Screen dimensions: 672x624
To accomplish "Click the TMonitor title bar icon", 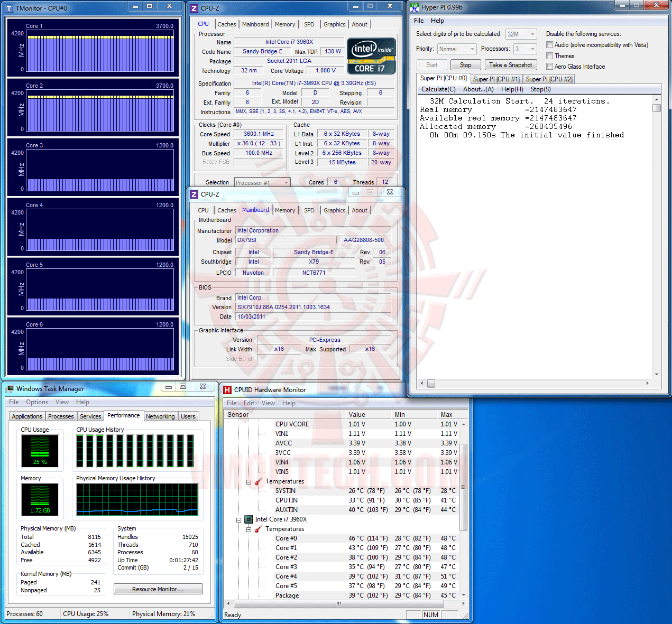I will click(9, 8).
